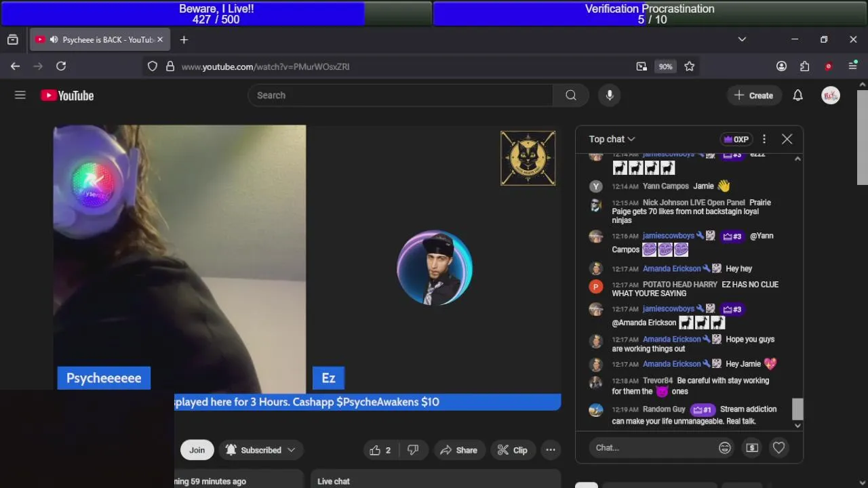
Task: Click the Clip scissors button
Action: [513, 450]
